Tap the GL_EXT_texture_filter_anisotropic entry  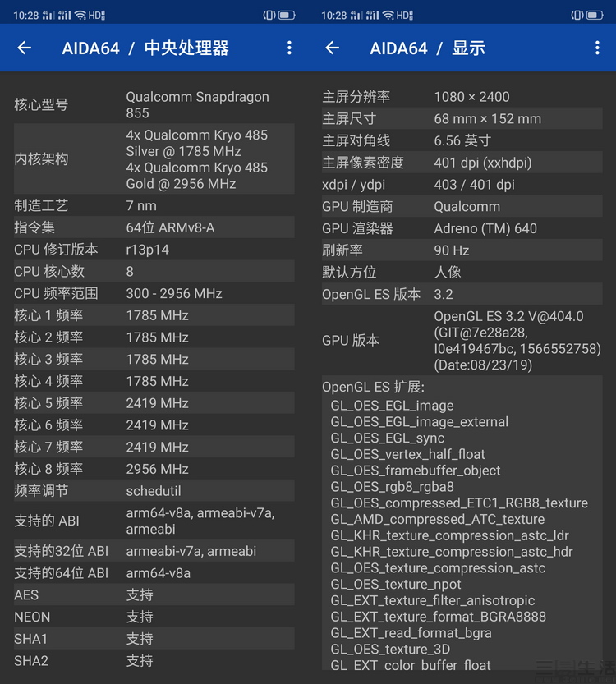[x=432, y=600]
